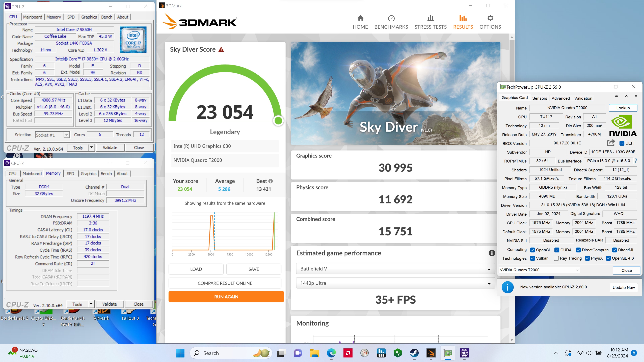Open Steam from the taskbar
The image size is (644, 362).
(x=414, y=353)
